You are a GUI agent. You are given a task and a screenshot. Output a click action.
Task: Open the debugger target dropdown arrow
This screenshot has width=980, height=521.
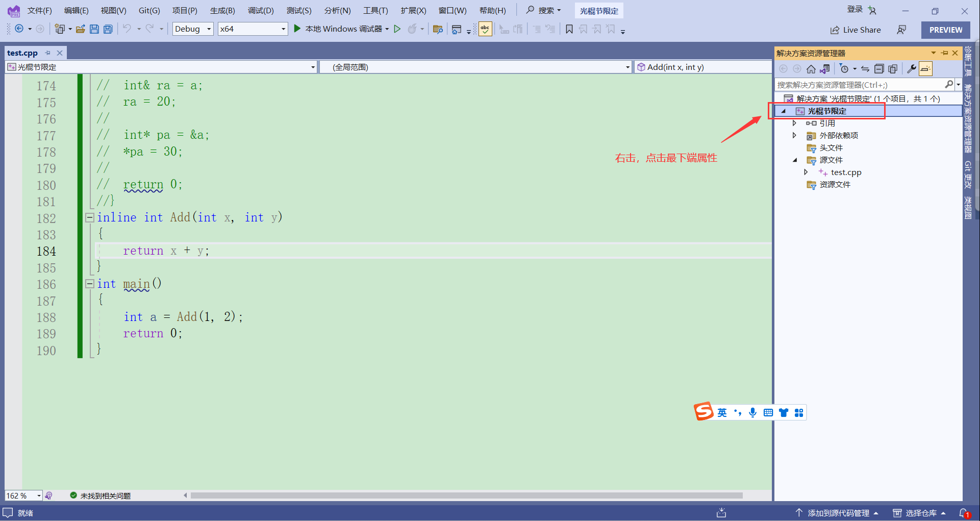pos(387,29)
